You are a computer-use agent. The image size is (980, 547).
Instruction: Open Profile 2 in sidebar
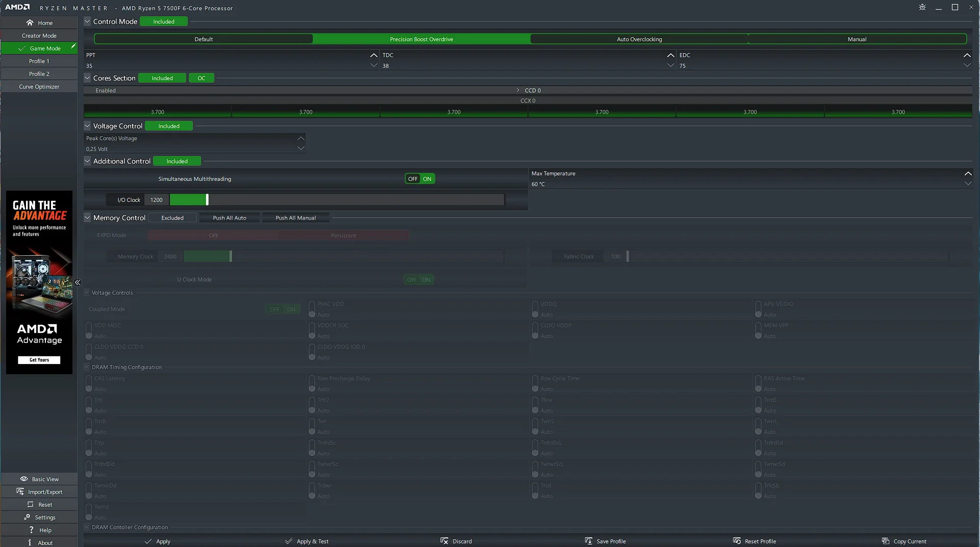pos(39,74)
